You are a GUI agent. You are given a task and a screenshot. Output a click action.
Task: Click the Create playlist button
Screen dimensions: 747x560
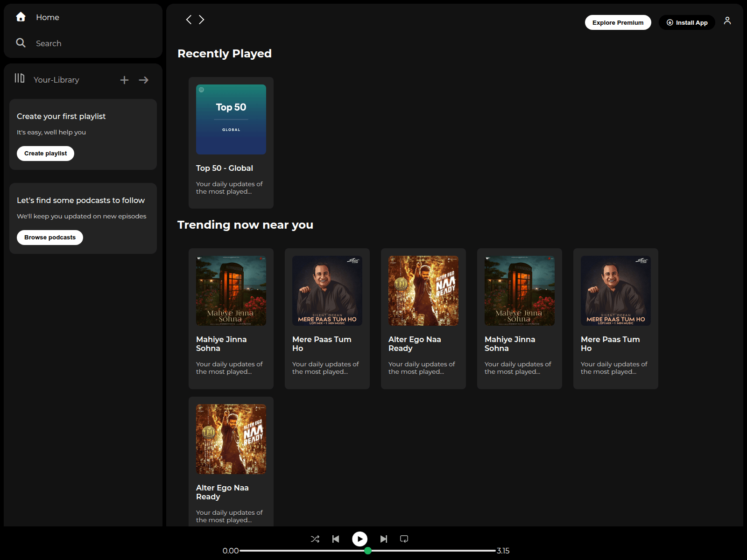[46, 154]
